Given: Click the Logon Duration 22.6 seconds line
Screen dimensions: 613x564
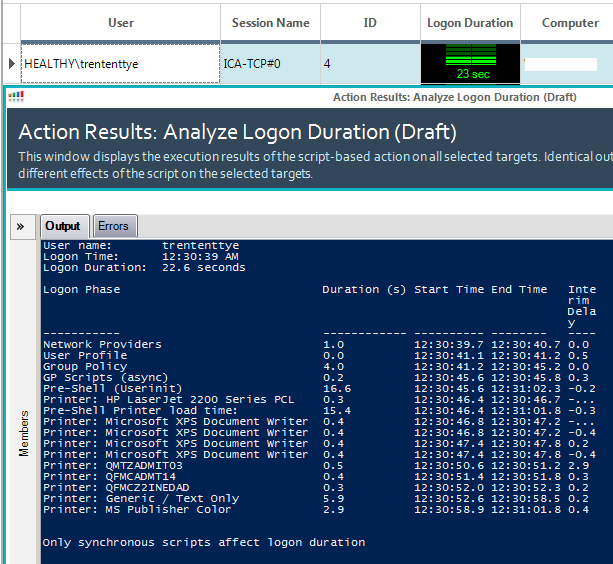Looking at the screenshot, I should 144,267.
